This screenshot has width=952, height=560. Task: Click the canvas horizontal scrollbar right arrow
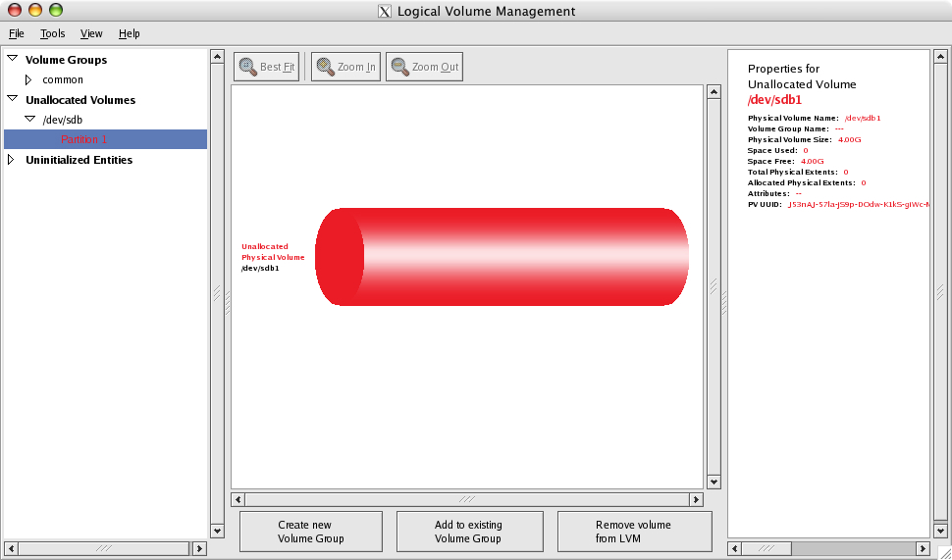coord(696,499)
